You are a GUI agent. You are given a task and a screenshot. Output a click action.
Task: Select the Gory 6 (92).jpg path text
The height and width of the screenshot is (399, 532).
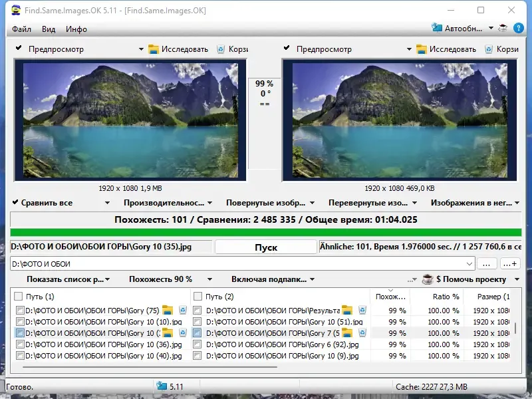pos(282,344)
